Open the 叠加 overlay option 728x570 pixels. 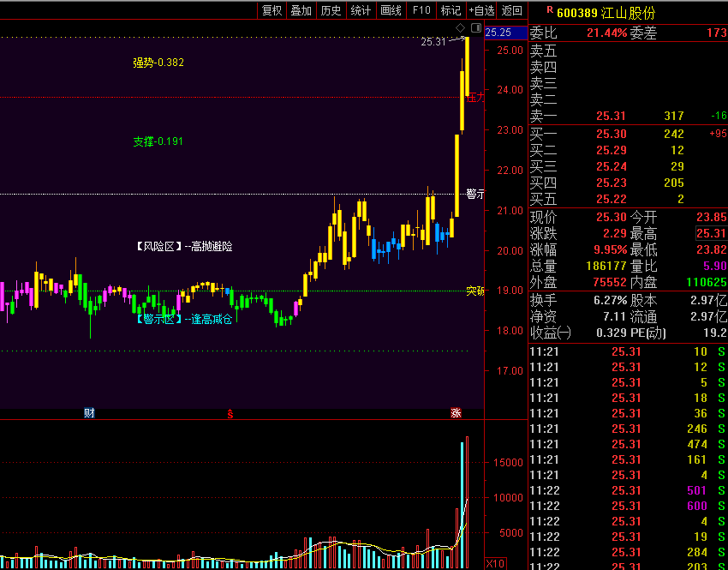[x=301, y=10]
